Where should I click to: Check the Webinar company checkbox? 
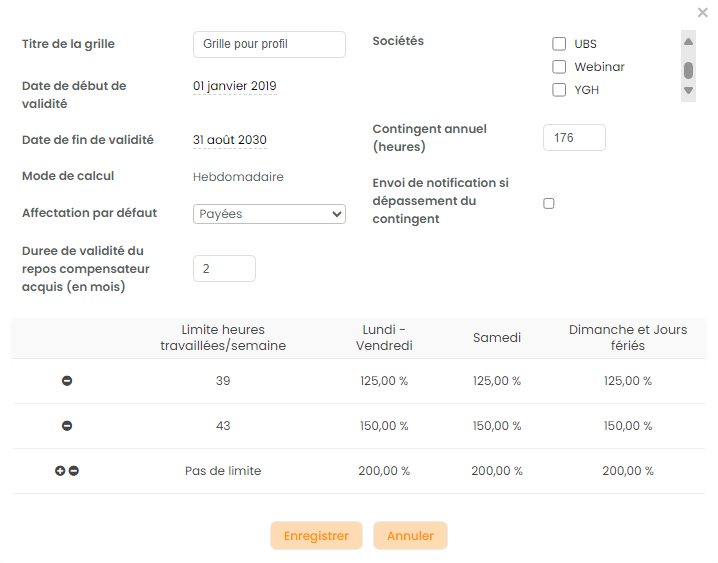pyautogui.click(x=559, y=67)
